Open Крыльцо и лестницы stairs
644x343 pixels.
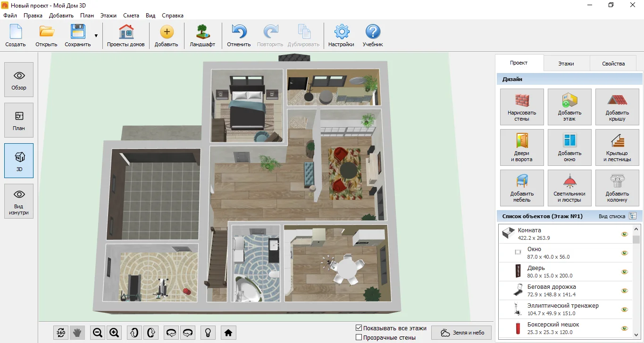617,147
